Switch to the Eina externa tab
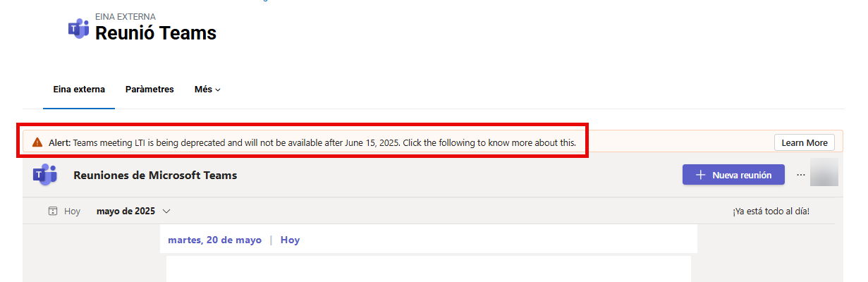 [x=79, y=90]
